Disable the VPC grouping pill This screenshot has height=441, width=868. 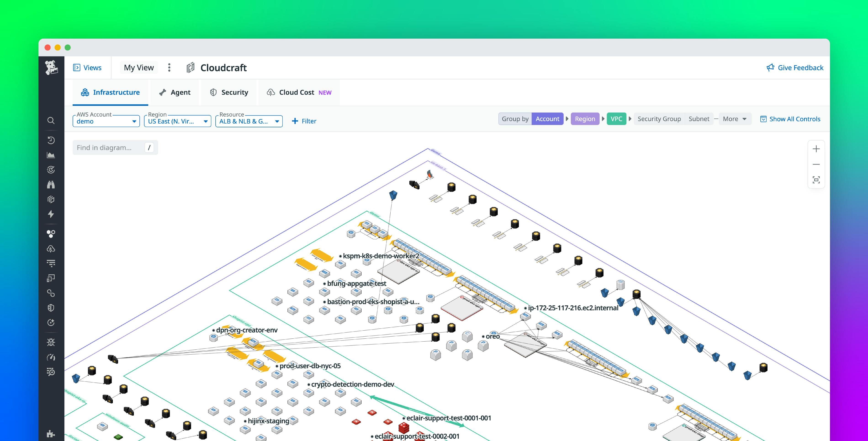pos(616,119)
